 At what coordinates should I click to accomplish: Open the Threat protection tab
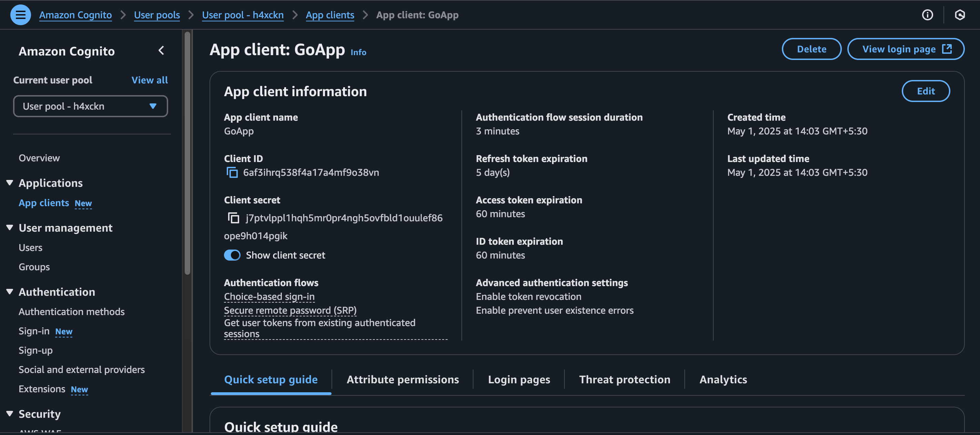coord(624,380)
